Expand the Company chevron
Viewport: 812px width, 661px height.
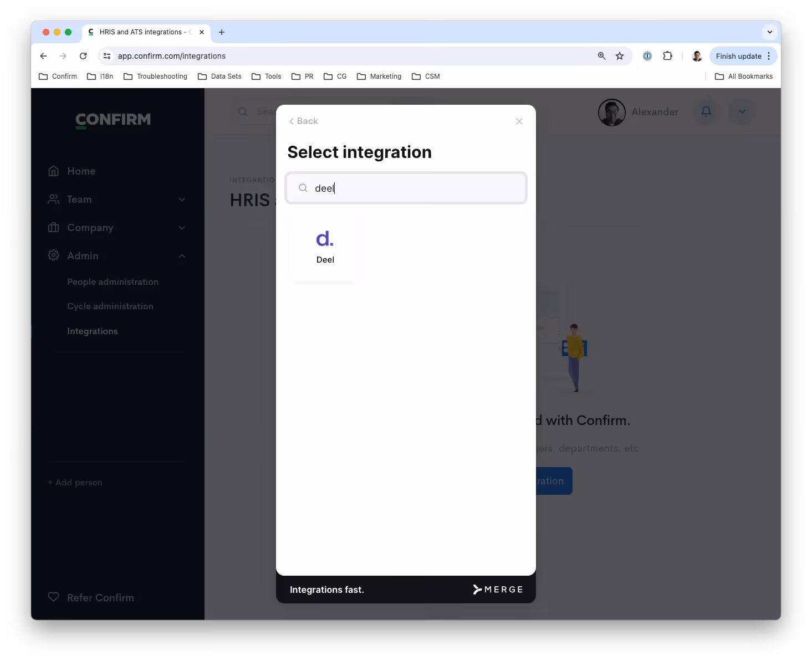(x=182, y=228)
